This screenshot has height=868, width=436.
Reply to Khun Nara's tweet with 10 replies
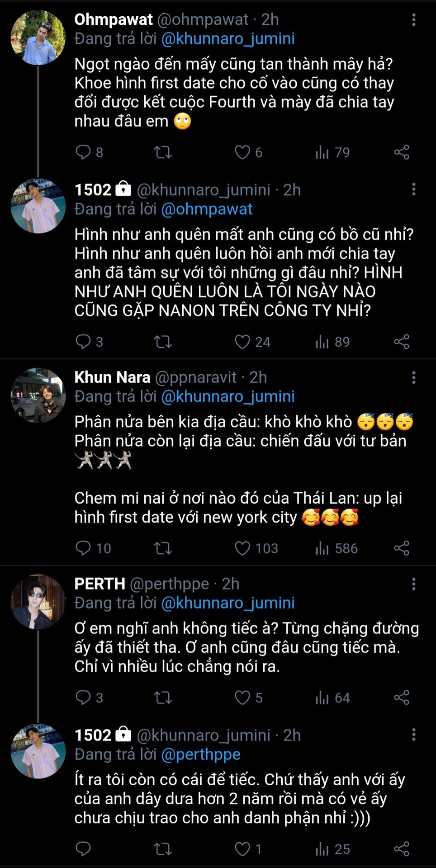coord(83,548)
